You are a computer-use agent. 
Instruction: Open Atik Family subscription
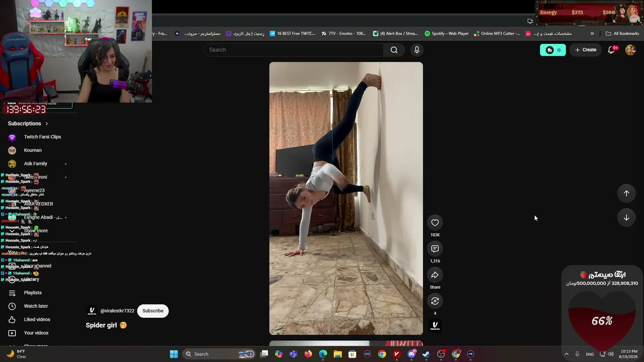(x=35, y=163)
